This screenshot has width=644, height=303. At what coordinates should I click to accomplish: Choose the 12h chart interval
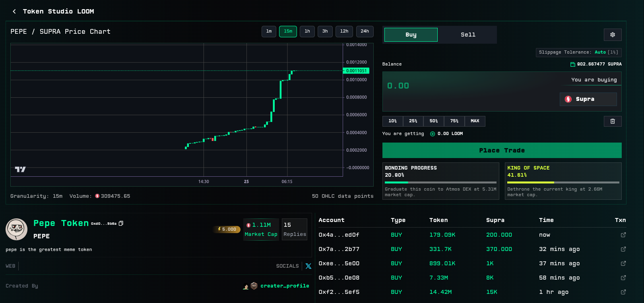tap(344, 31)
